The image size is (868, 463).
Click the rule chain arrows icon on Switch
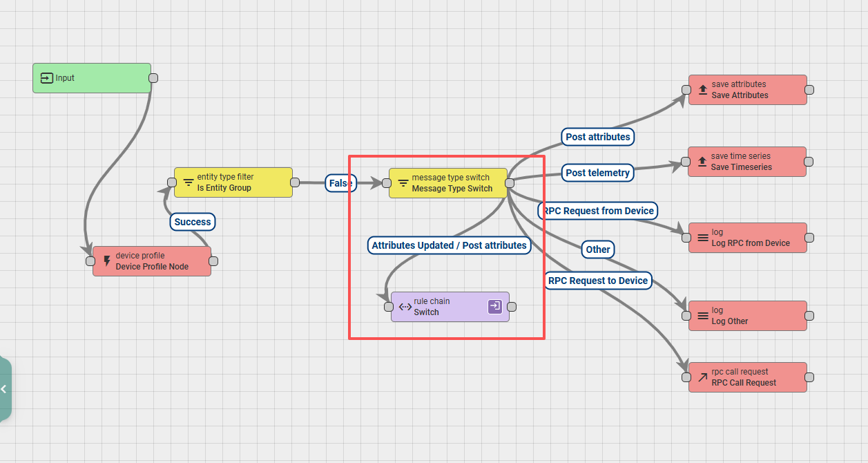pyautogui.click(x=405, y=307)
